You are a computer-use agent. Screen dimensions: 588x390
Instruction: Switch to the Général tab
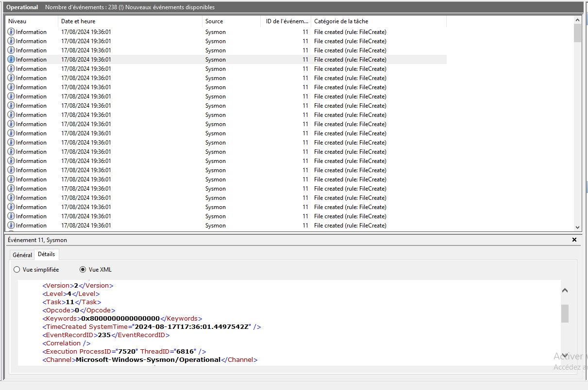pyautogui.click(x=22, y=255)
